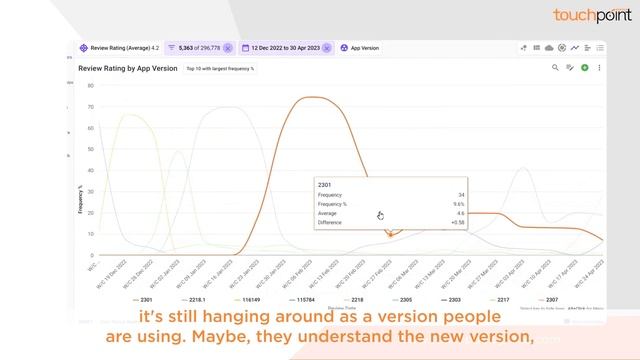The image size is (640, 360).
Task: Toggle legend series 2303
Action: (451, 300)
